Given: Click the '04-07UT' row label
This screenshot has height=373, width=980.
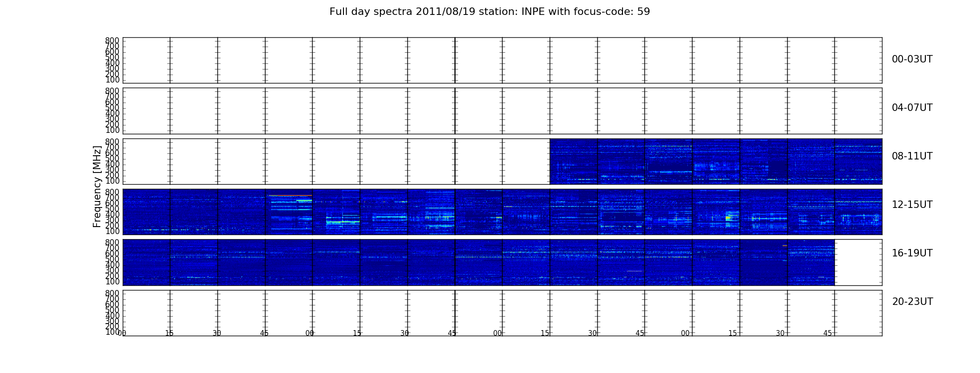Looking at the screenshot, I should pos(912,108).
